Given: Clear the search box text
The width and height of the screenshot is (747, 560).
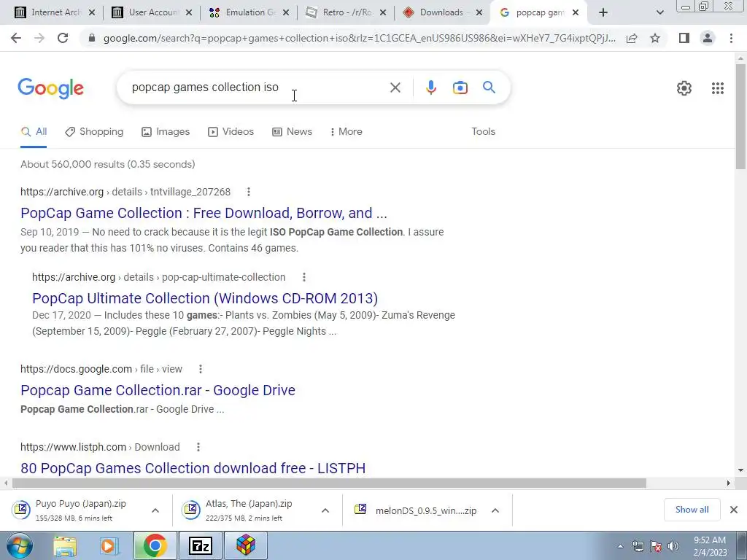Looking at the screenshot, I should click(x=395, y=87).
